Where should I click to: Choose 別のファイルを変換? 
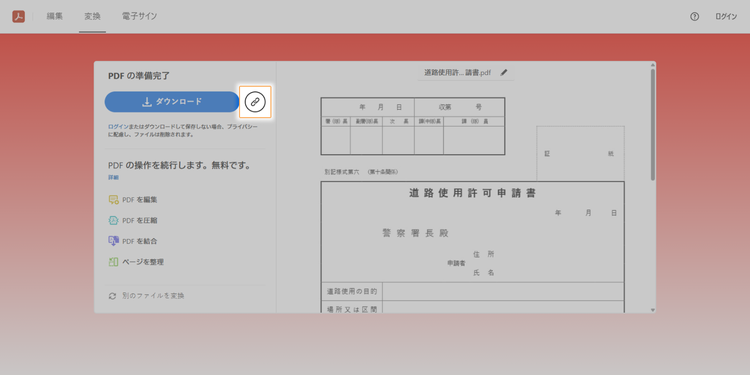pos(153,296)
